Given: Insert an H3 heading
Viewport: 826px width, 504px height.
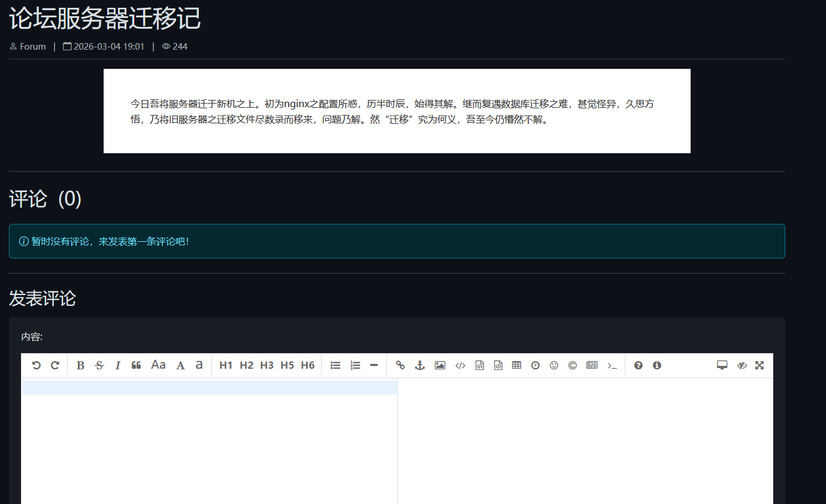Looking at the screenshot, I should (x=267, y=365).
